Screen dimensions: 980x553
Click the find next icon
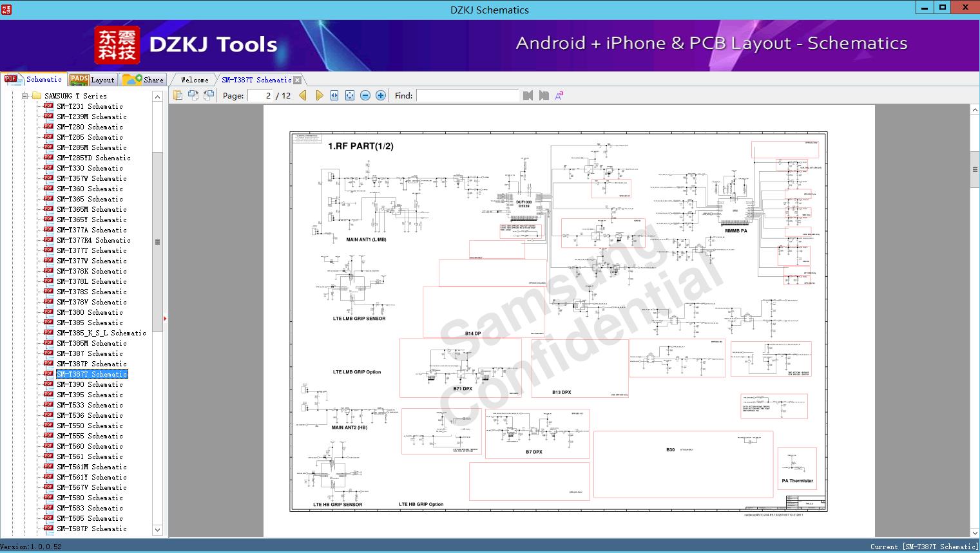(544, 95)
